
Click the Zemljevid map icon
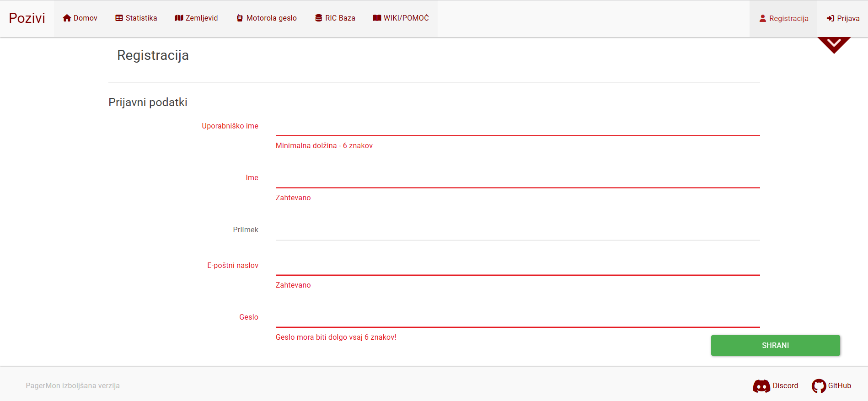(x=179, y=18)
